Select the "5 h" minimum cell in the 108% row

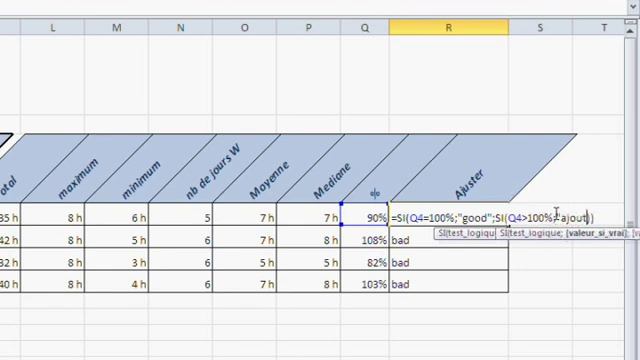tap(117, 236)
